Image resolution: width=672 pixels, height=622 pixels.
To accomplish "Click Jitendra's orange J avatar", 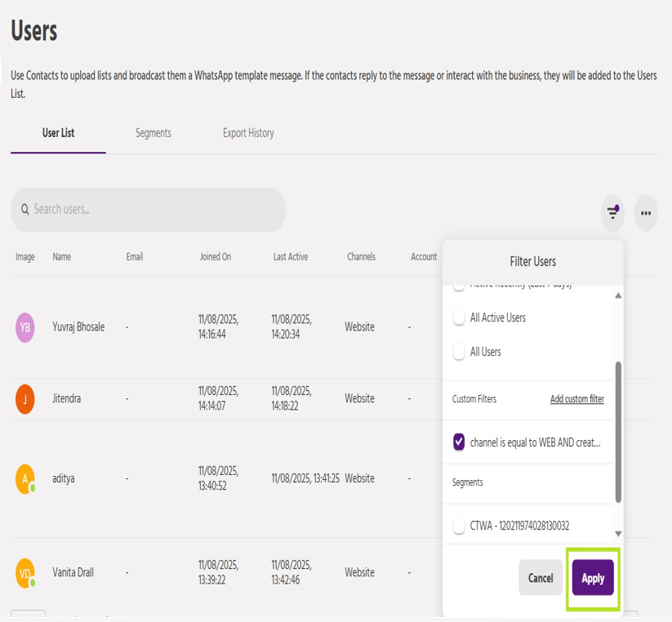I will tap(25, 399).
